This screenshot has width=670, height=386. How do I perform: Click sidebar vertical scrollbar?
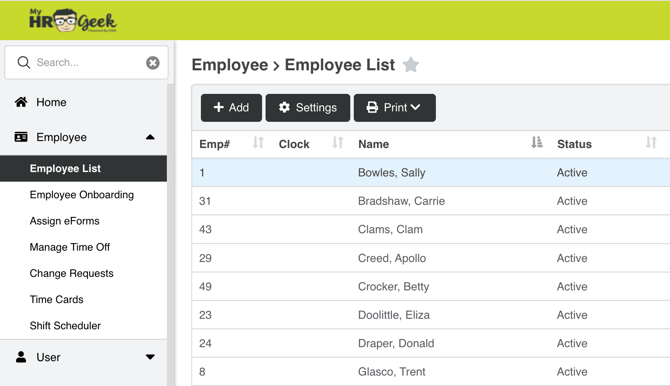[x=171, y=234]
